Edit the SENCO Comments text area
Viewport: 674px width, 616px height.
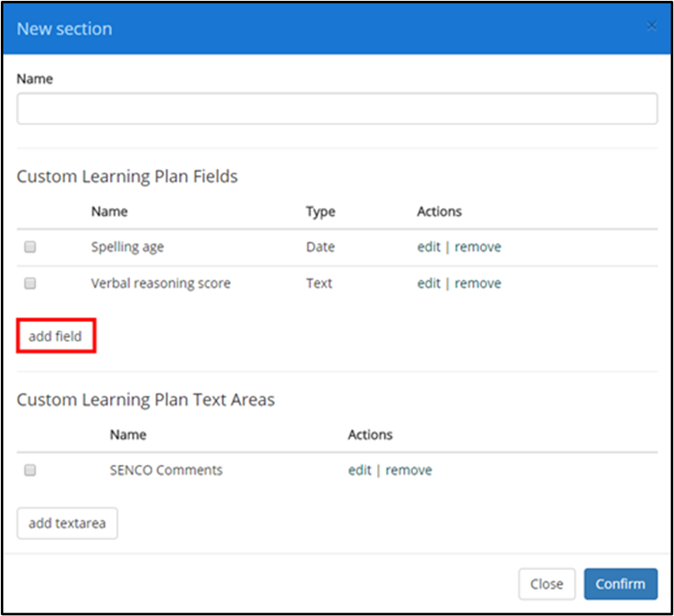pos(360,470)
